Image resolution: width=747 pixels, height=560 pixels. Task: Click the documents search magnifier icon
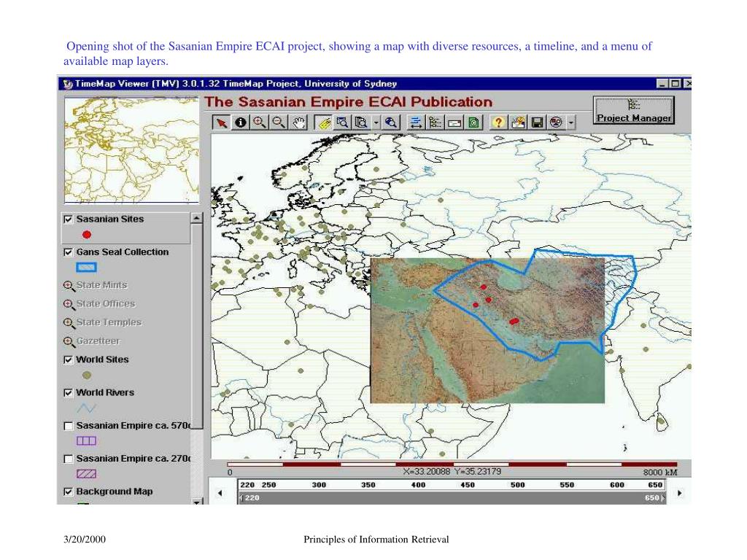362,122
